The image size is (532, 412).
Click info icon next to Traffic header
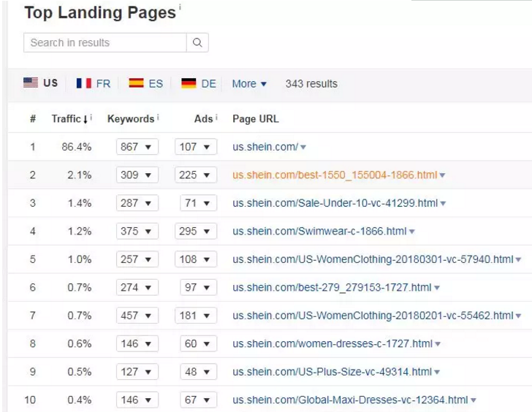(91, 118)
